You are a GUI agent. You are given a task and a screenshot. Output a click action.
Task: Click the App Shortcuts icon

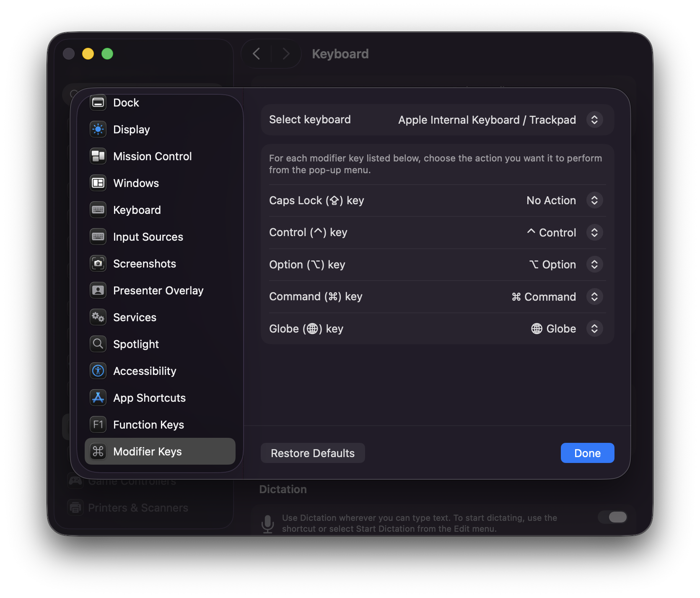pos(98,398)
